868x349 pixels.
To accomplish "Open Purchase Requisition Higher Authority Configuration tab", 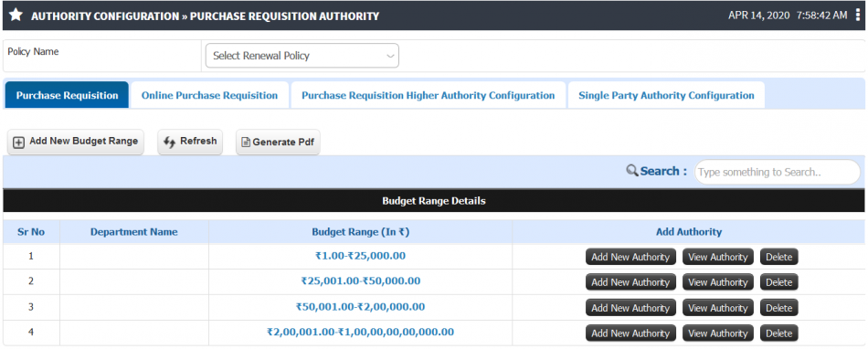I will click(x=428, y=95).
